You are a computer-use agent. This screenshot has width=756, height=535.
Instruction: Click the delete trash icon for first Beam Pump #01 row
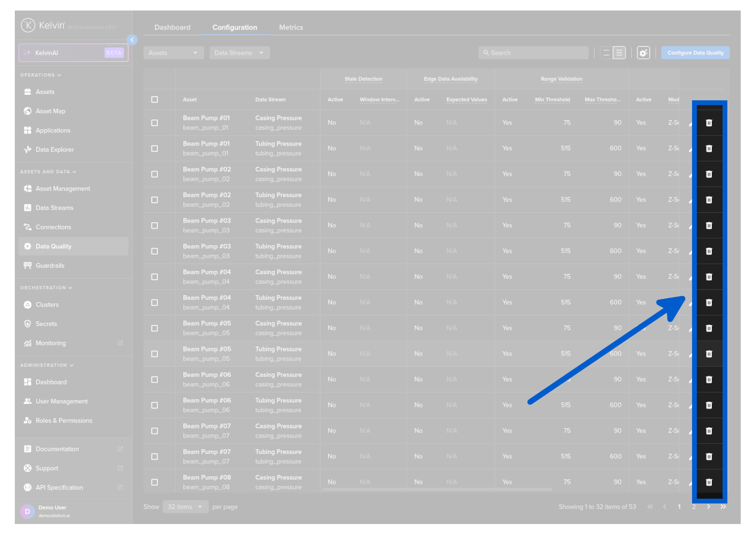point(709,123)
